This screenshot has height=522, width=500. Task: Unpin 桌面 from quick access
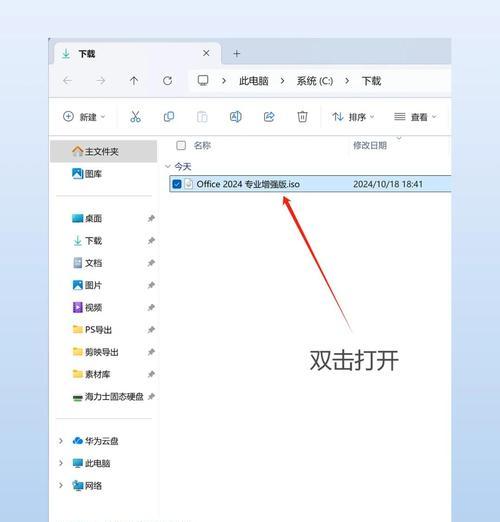[151, 218]
